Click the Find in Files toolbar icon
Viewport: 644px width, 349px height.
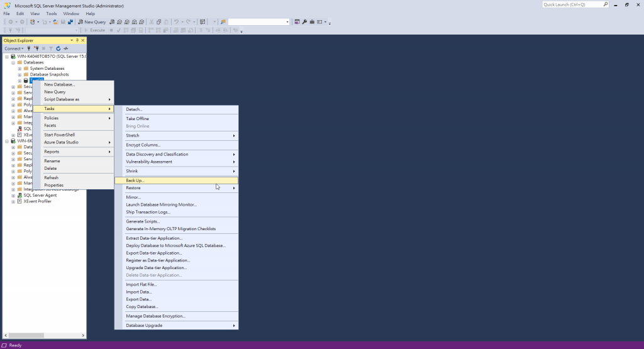point(223,22)
